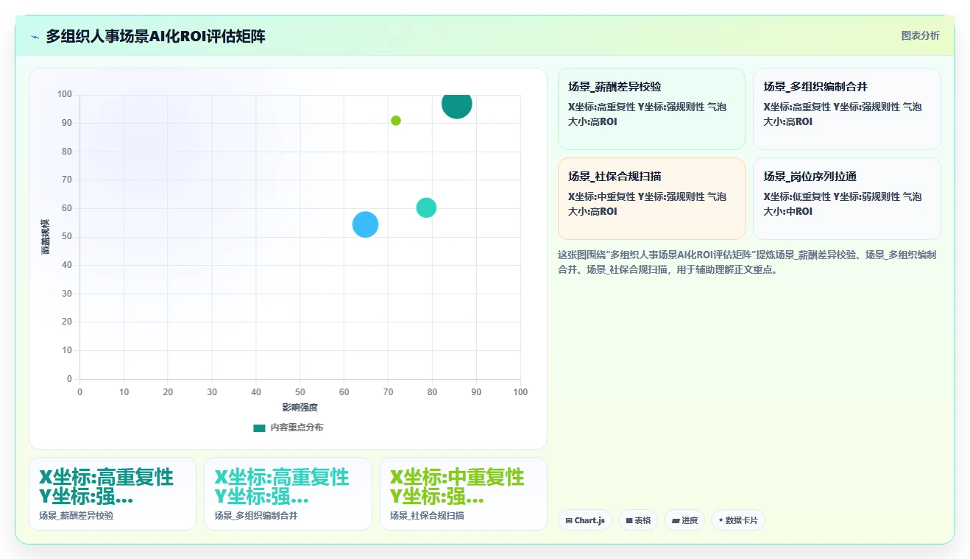The height and width of the screenshot is (560, 970).
Task: Select the 数据卡片 tag
Action: click(x=738, y=520)
